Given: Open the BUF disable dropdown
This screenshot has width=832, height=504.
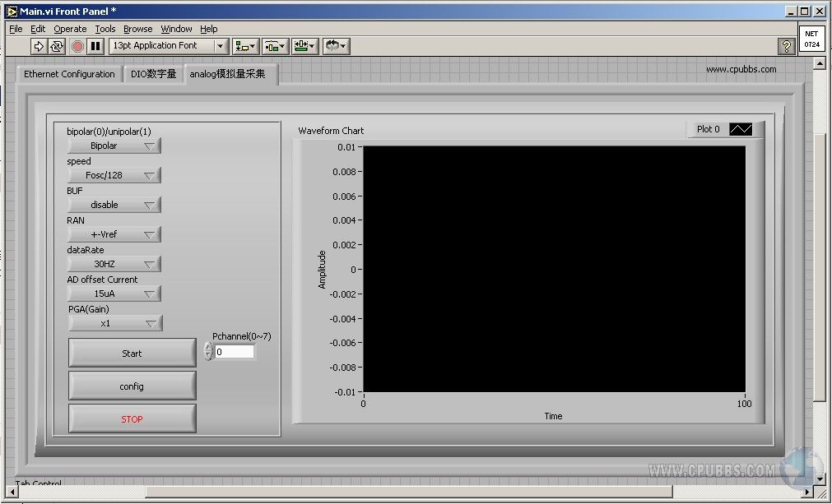Looking at the screenshot, I should [x=114, y=205].
